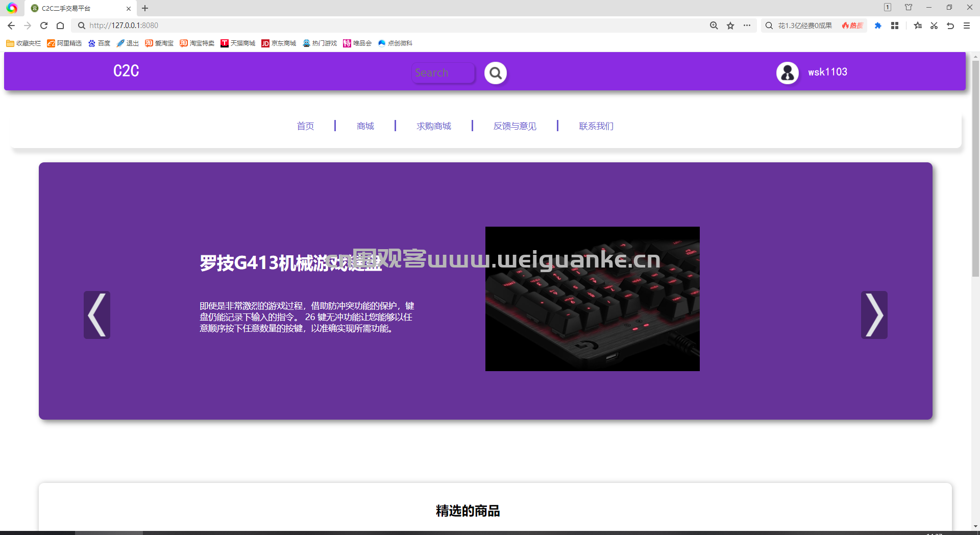Open the address bar three-dots menu

point(747,26)
